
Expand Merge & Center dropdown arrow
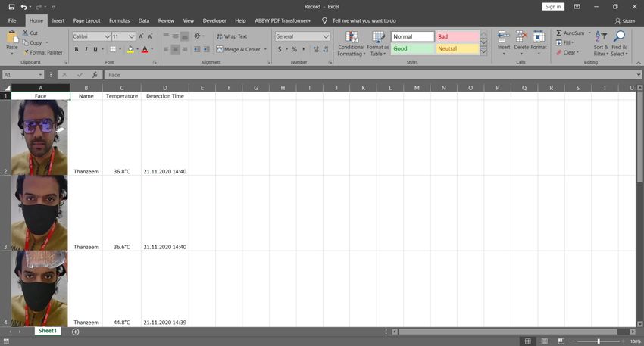coord(265,49)
